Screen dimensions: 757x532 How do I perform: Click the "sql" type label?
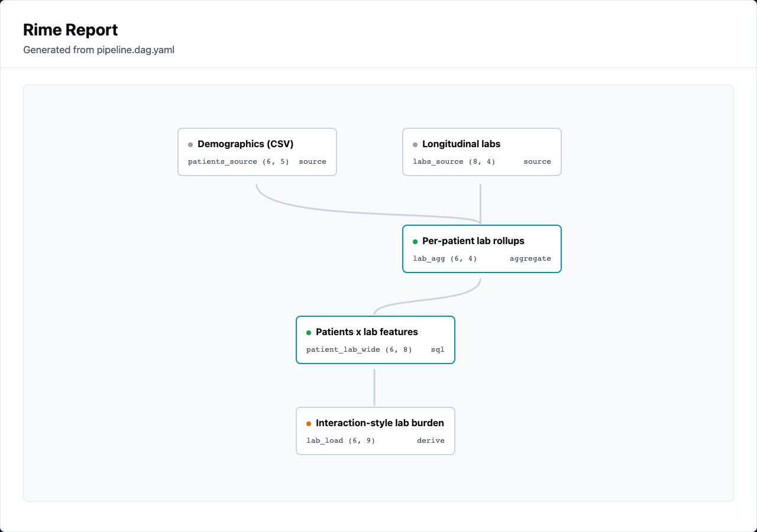[438, 349]
